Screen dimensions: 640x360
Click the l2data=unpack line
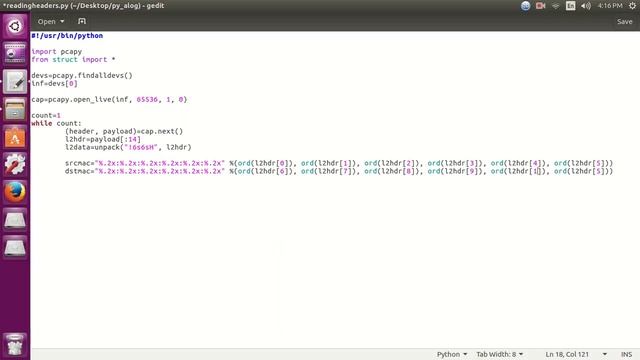(x=128, y=147)
